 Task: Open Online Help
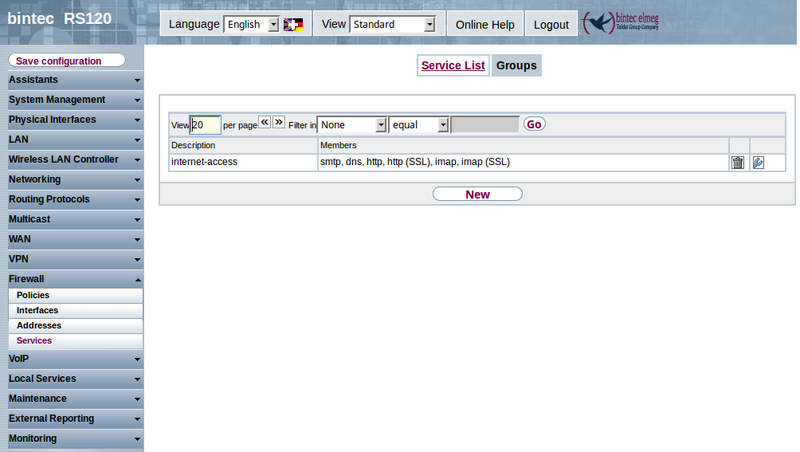(485, 24)
